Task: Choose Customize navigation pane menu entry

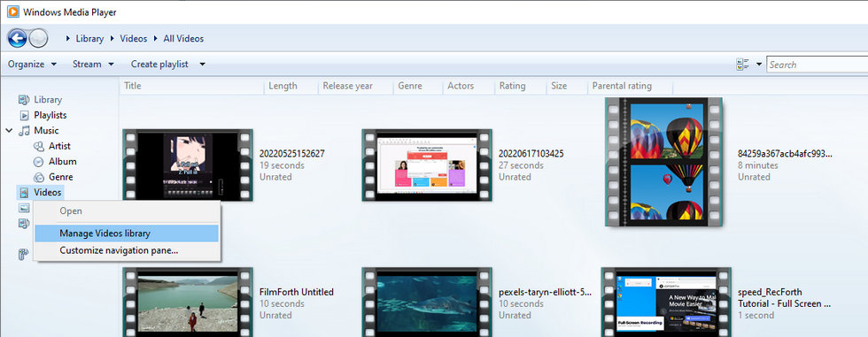Action: 127,250
